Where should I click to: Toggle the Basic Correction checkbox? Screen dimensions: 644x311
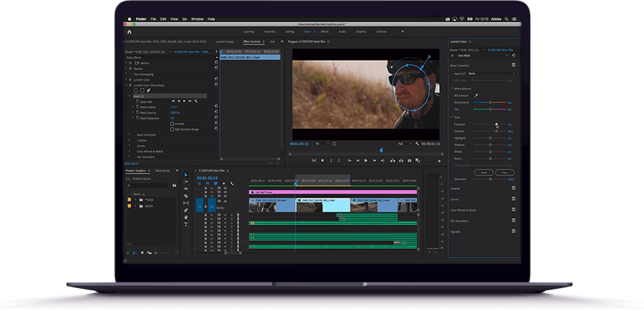513,65
